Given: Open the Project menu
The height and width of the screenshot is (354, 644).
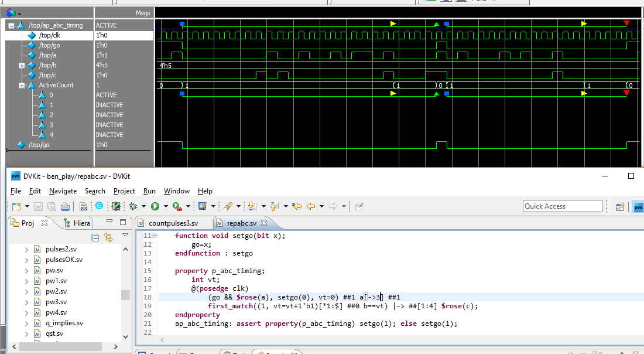Looking at the screenshot, I should point(124,191).
